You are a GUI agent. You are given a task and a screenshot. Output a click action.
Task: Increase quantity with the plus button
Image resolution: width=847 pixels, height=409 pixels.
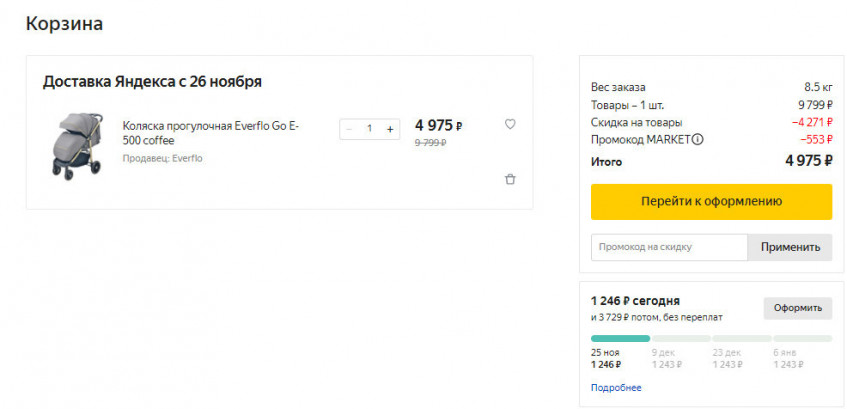point(390,129)
